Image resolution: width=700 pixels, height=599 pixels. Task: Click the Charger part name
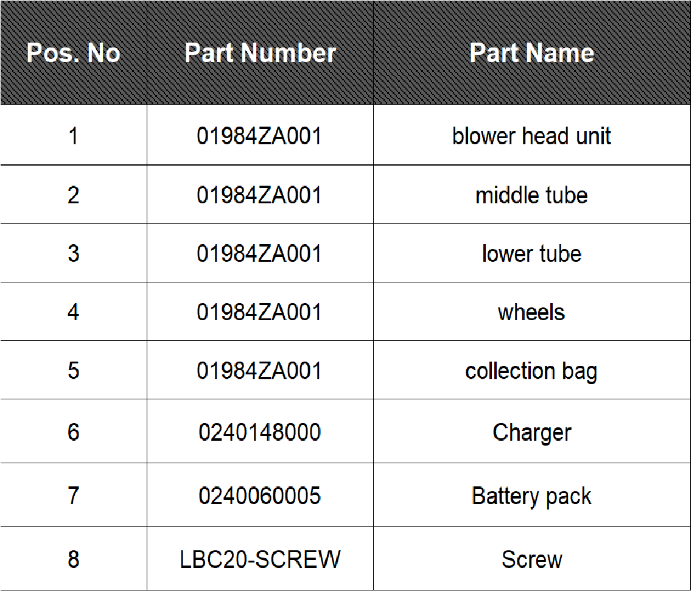coord(532,433)
